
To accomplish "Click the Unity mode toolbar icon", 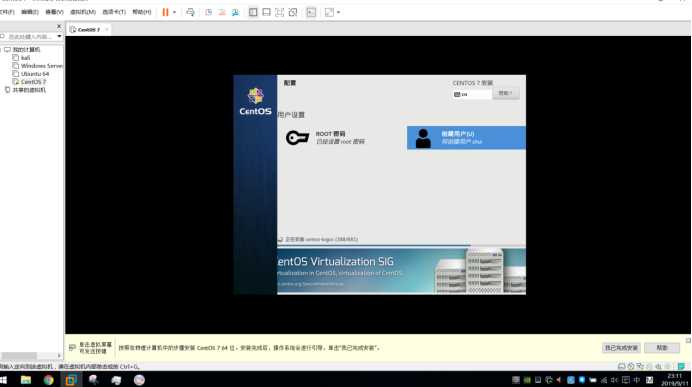I will tap(293, 12).
